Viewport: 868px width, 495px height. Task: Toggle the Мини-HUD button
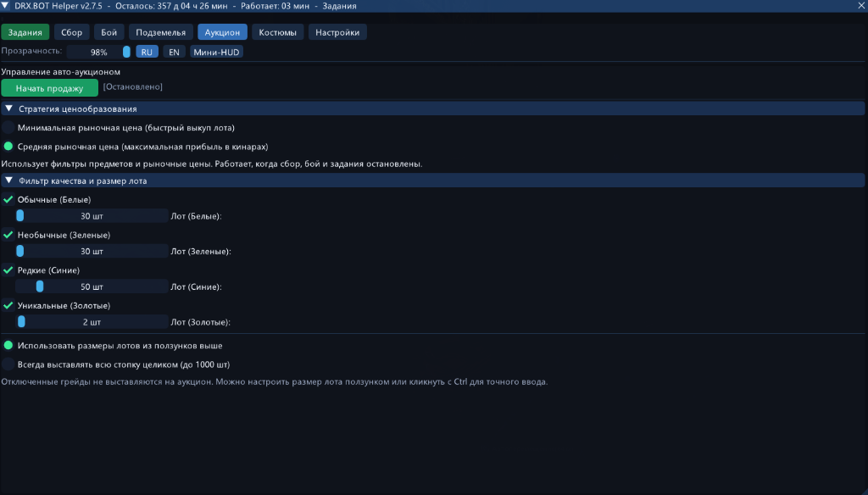(216, 52)
